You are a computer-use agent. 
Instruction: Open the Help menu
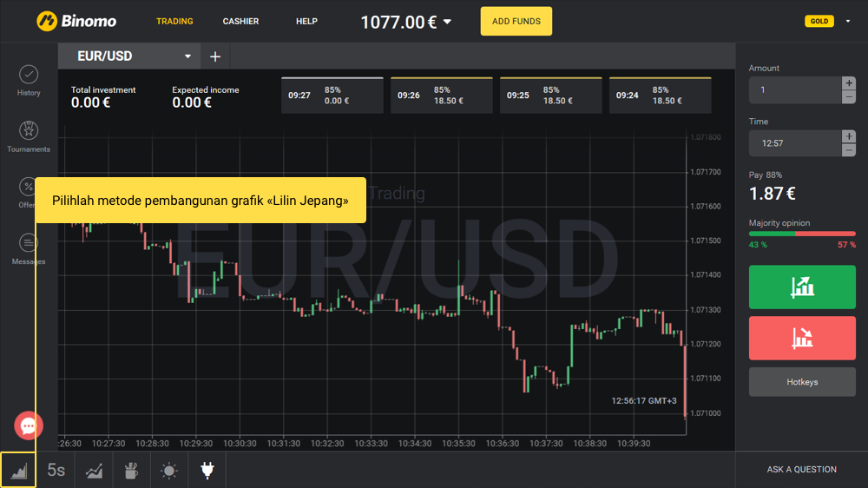coord(306,22)
